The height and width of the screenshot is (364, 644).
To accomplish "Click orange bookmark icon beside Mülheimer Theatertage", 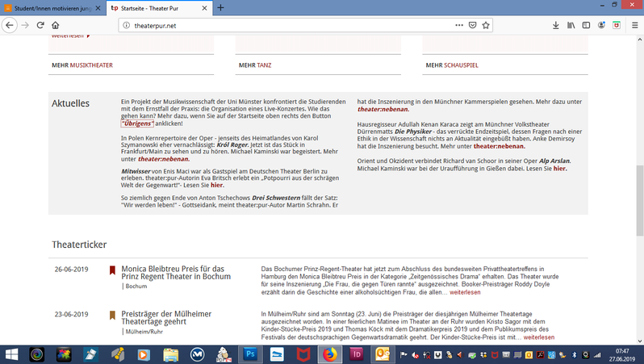I will [112, 315].
